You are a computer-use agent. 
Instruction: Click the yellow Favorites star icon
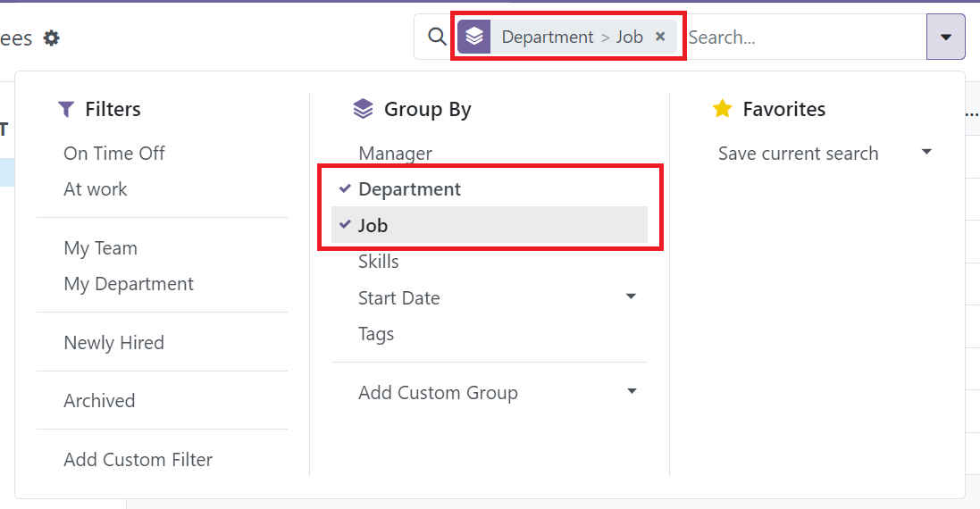tap(722, 109)
